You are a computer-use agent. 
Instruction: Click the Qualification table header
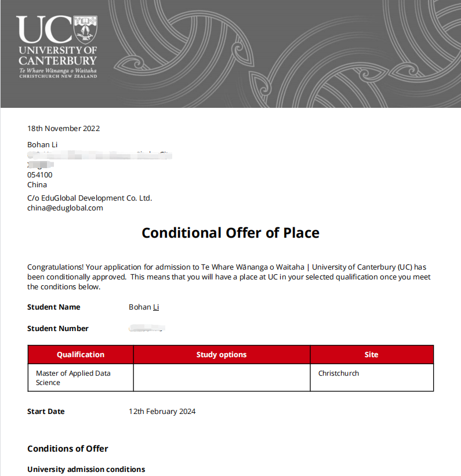click(x=81, y=355)
